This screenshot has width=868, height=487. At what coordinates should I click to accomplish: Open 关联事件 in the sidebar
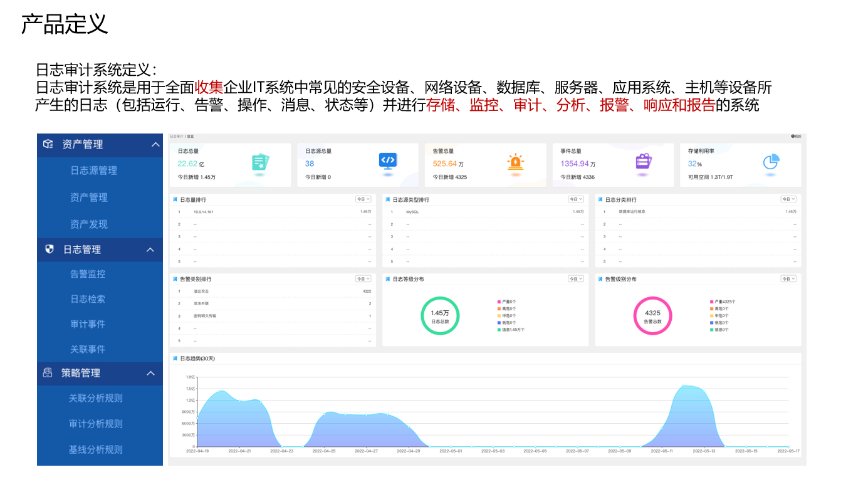click(x=88, y=349)
